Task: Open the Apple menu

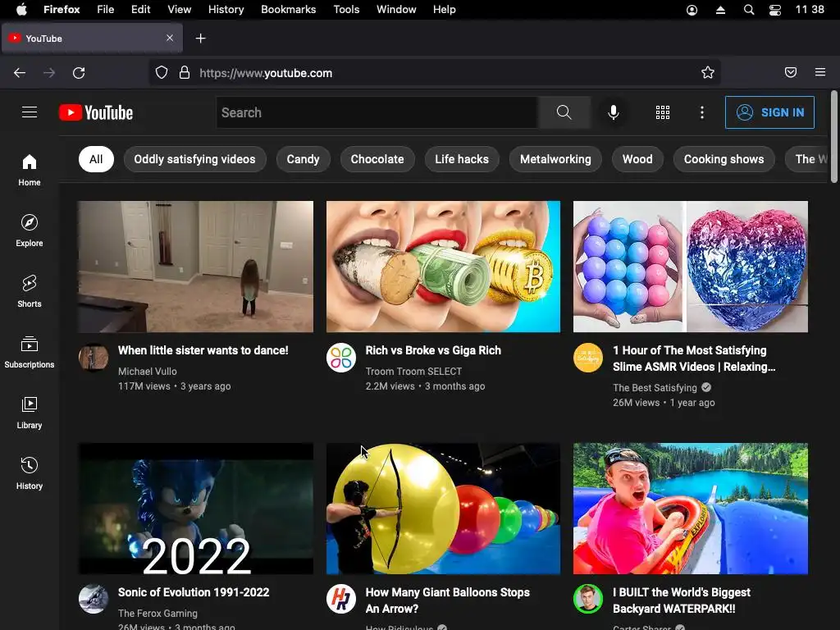Action: coord(21,10)
